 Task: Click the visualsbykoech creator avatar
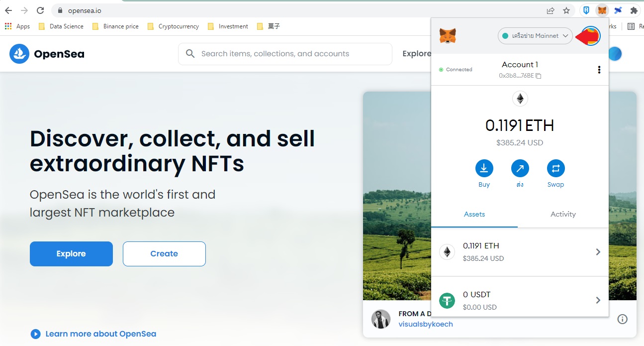click(381, 319)
